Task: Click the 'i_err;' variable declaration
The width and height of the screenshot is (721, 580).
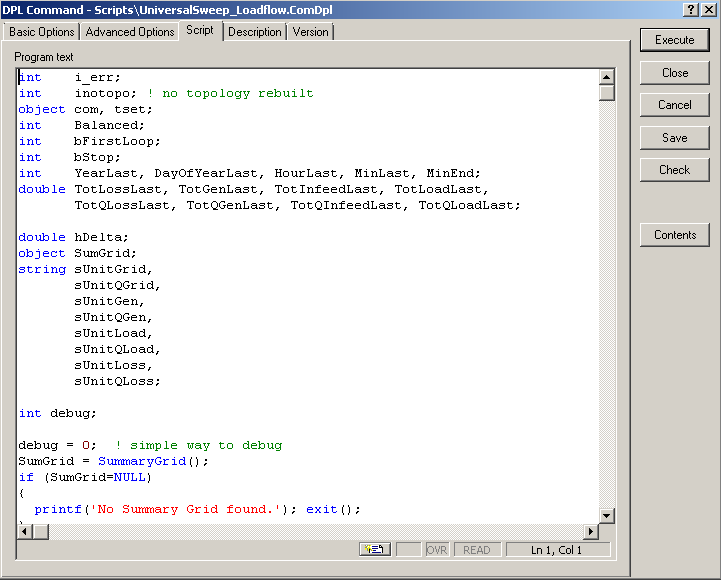Action: (x=97, y=78)
